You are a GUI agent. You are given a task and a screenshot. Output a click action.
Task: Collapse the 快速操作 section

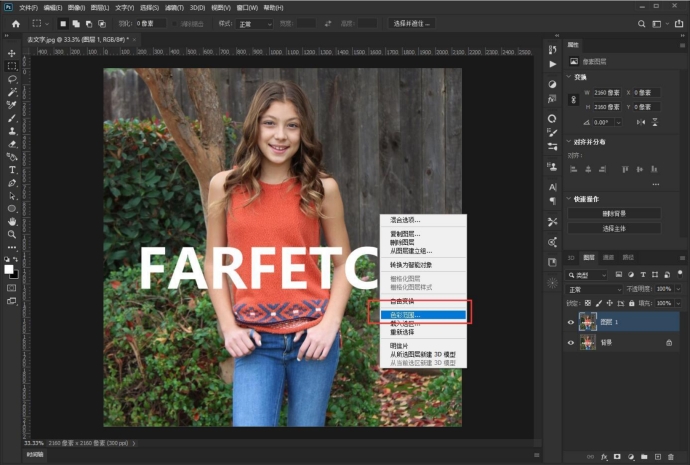(x=569, y=199)
